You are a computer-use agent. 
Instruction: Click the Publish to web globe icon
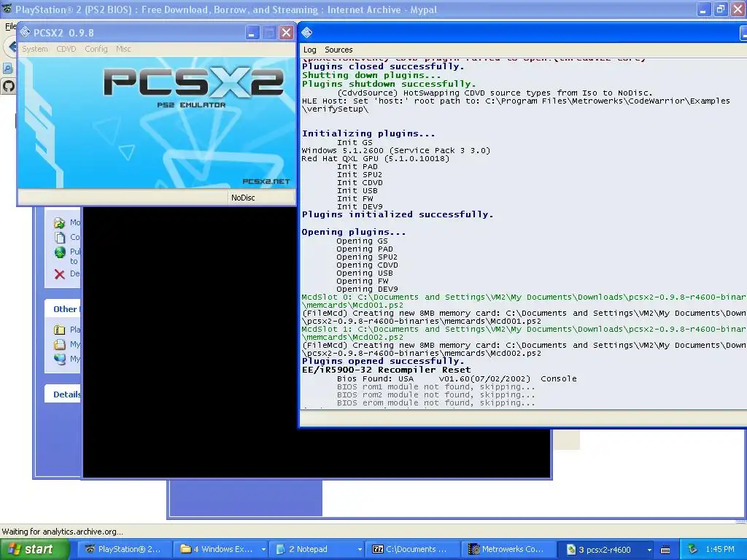pos(60,252)
